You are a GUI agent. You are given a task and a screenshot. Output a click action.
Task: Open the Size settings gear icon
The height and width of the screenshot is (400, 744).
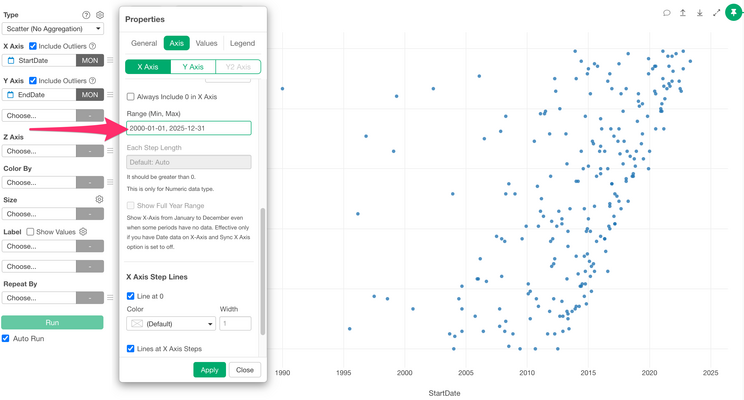click(x=99, y=199)
